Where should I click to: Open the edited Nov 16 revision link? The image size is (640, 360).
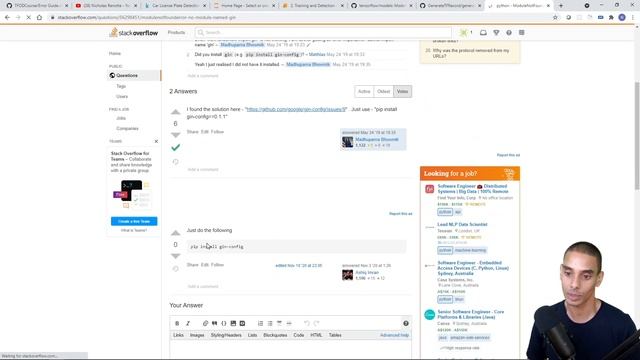pos(298,265)
